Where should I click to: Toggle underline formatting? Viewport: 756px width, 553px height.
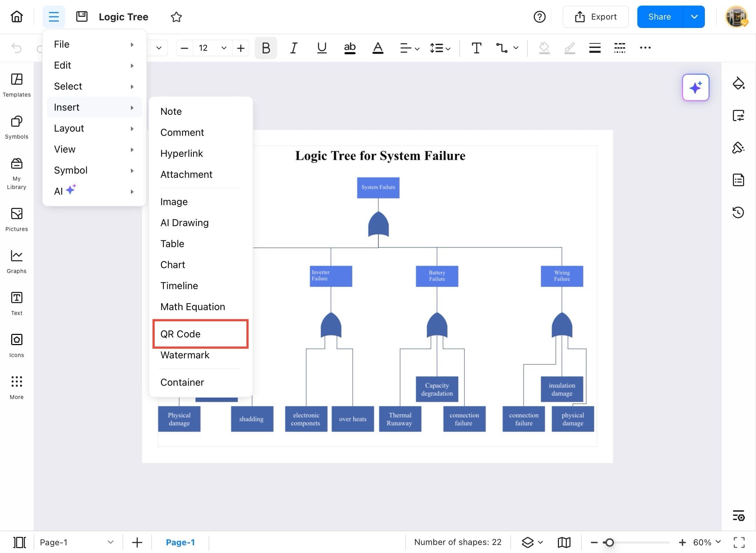(322, 48)
